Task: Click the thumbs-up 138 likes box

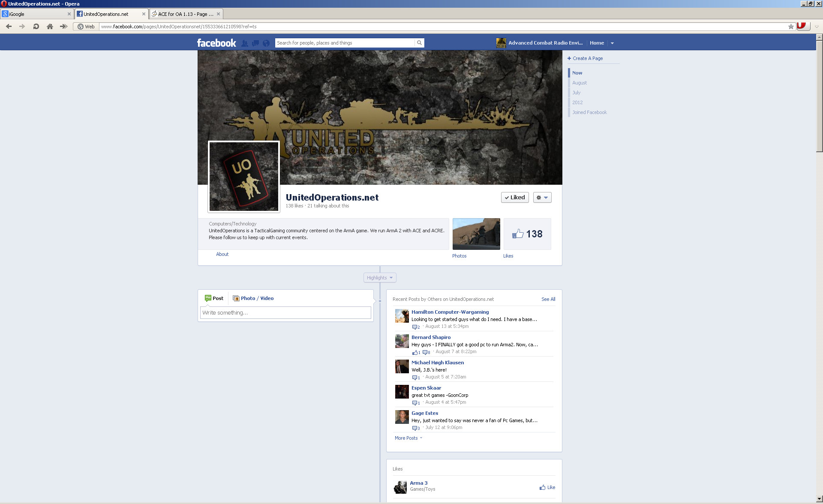Action: pos(527,234)
